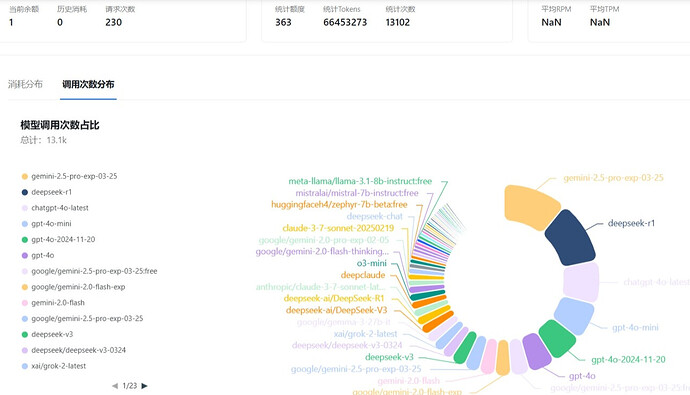Viewport: 690px width, 395px height.
Task: Click xai/grok-2-latest chart label
Action: point(365,334)
